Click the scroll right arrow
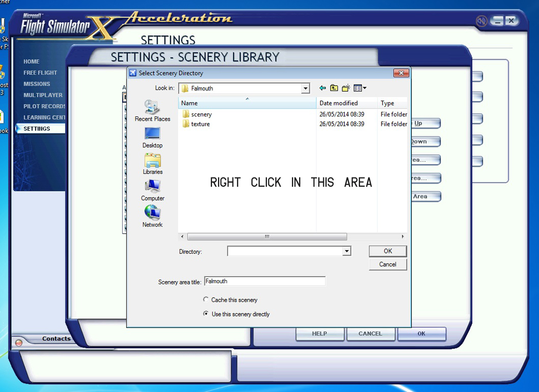Image resolution: width=539 pixels, height=392 pixels. [x=403, y=237]
